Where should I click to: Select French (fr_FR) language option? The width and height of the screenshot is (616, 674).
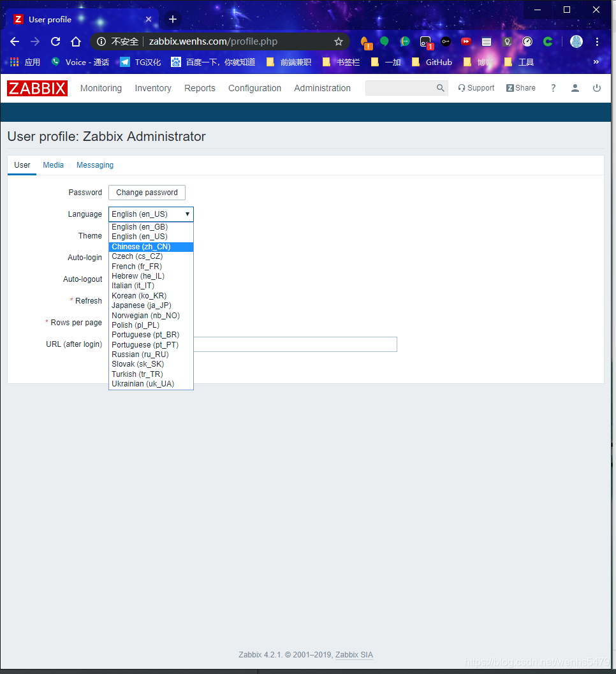151,267
